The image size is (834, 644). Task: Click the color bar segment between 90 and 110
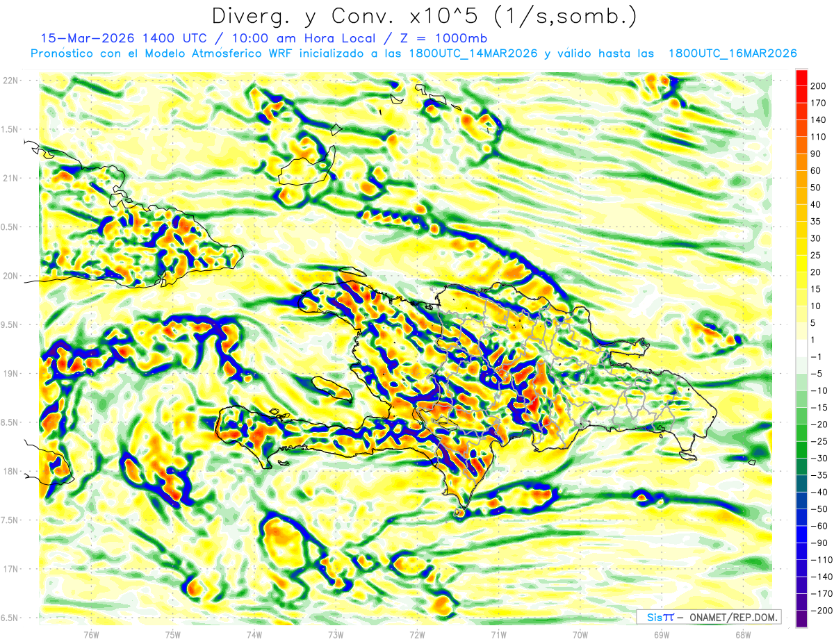click(801, 145)
